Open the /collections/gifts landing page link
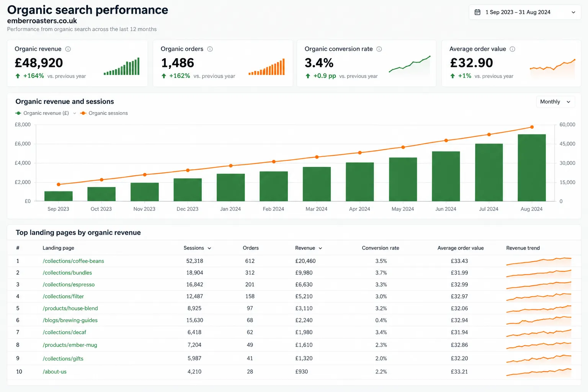 (x=63, y=359)
